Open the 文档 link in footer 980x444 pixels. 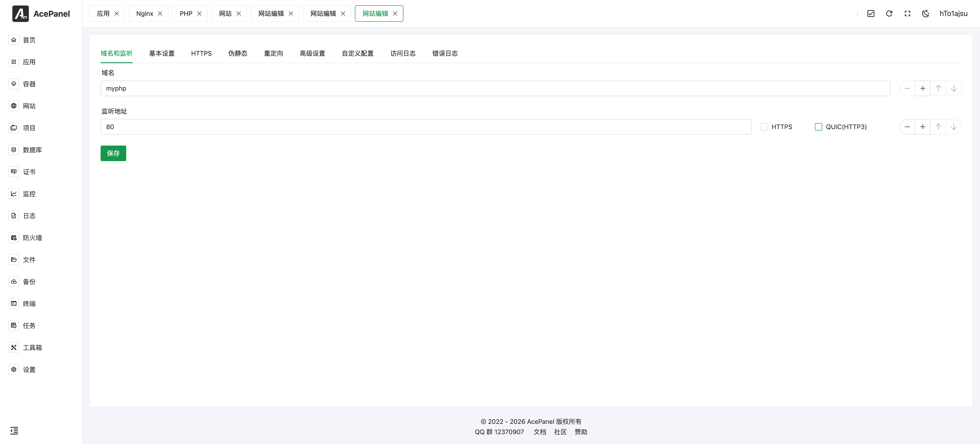(539, 432)
